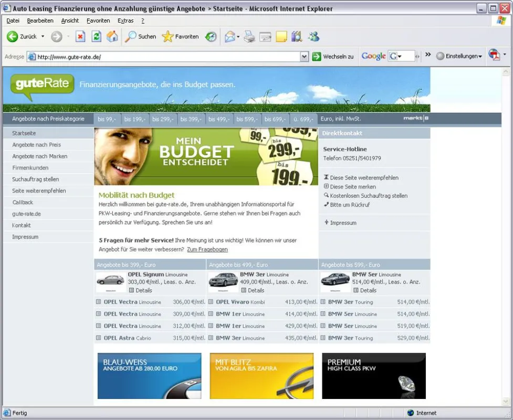Select the bis 299,- price tab
513x420 pixels.
click(163, 119)
